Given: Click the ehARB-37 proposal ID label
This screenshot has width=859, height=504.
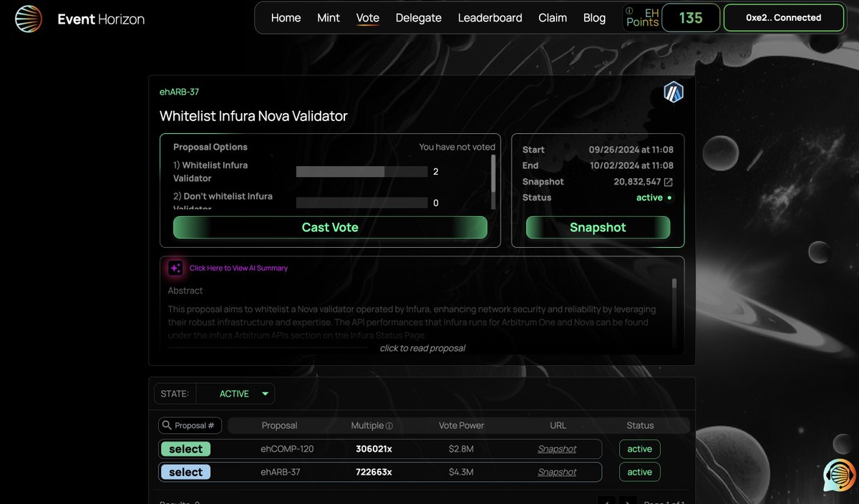Looking at the screenshot, I should point(179,92).
